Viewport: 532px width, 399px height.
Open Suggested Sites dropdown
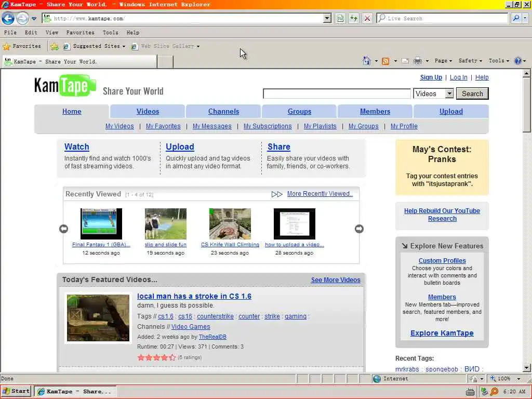click(x=95, y=46)
